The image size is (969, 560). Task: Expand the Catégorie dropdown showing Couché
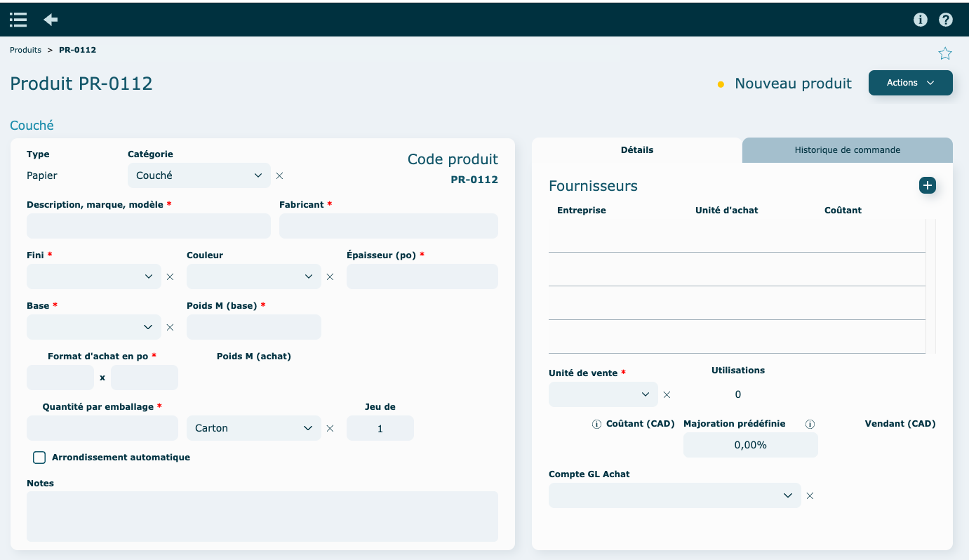(x=199, y=175)
